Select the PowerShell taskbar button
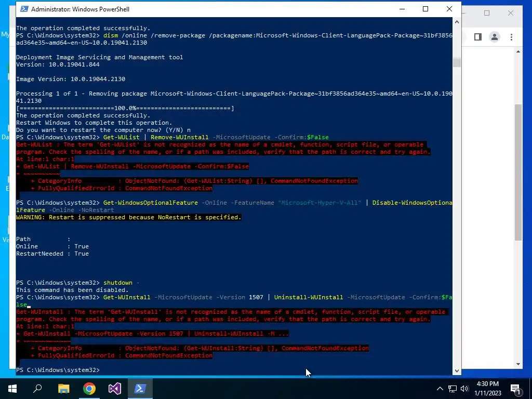532x399 pixels. (140, 389)
